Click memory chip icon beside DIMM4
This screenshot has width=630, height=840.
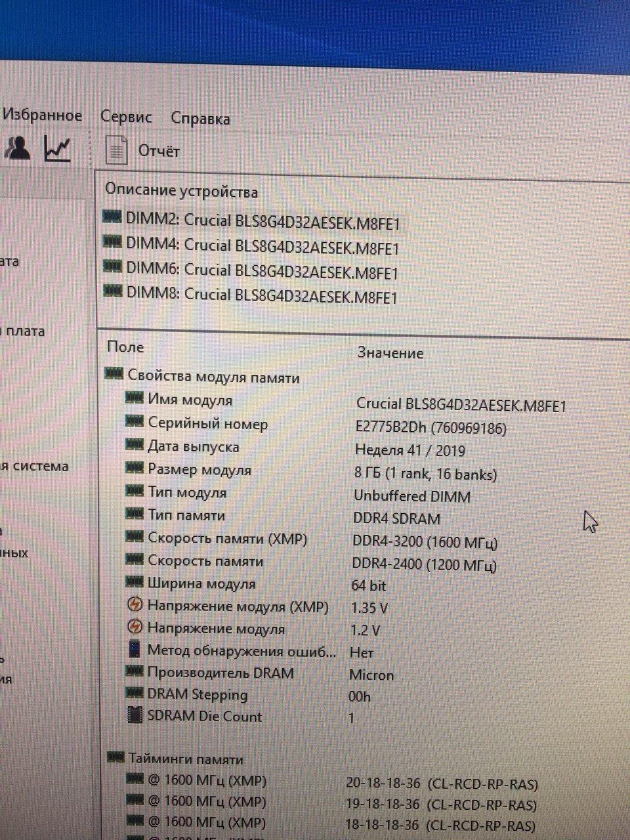(112, 241)
